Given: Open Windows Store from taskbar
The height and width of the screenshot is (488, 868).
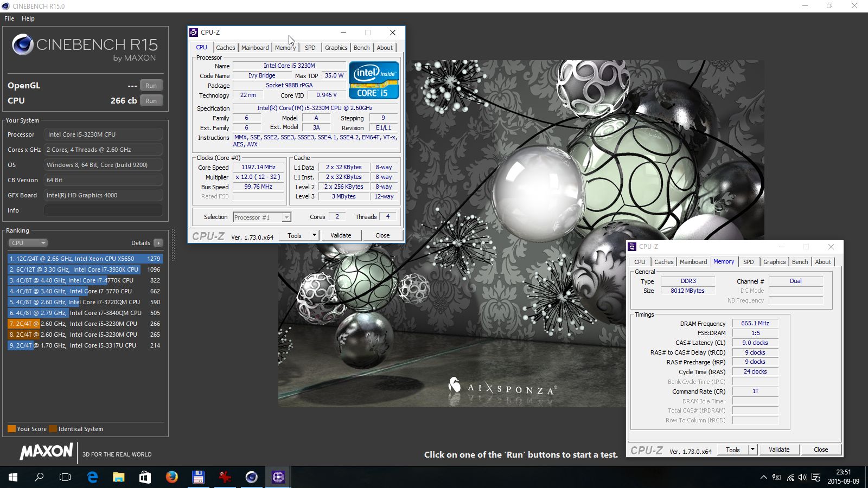Looking at the screenshot, I should [x=145, y=477].
